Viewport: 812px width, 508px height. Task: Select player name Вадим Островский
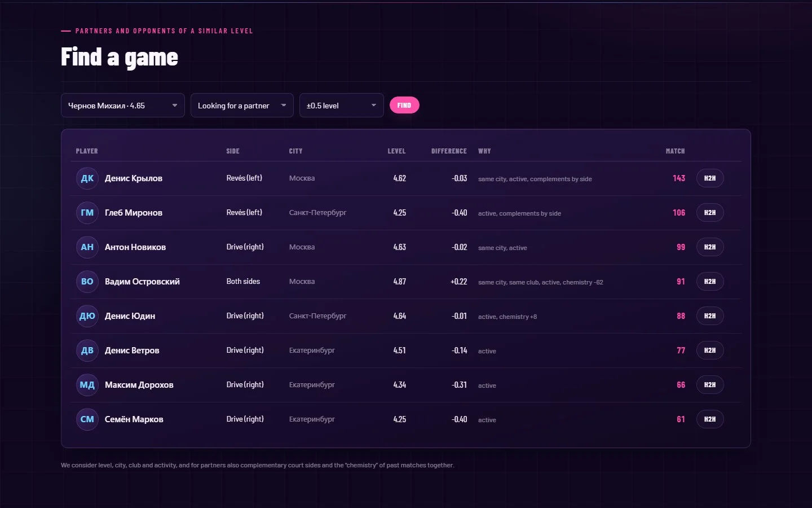click(x=142, y=282)
